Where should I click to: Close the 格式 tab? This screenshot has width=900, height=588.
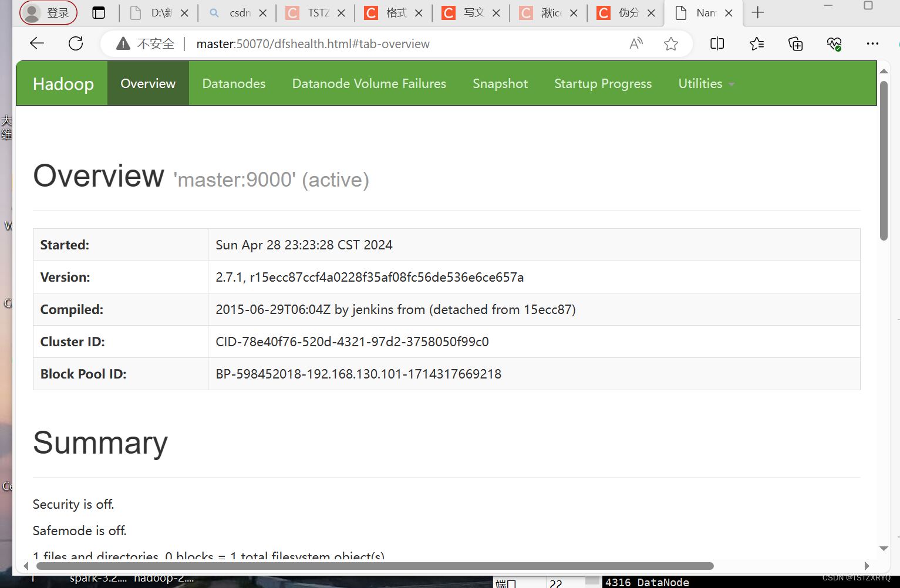click(x=419, y=13)
